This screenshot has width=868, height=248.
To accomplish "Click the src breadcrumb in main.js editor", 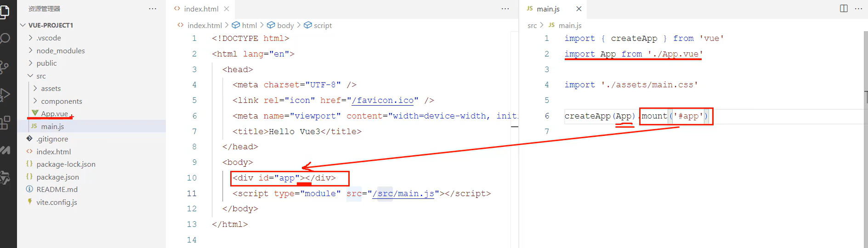I will click(532, 25).
